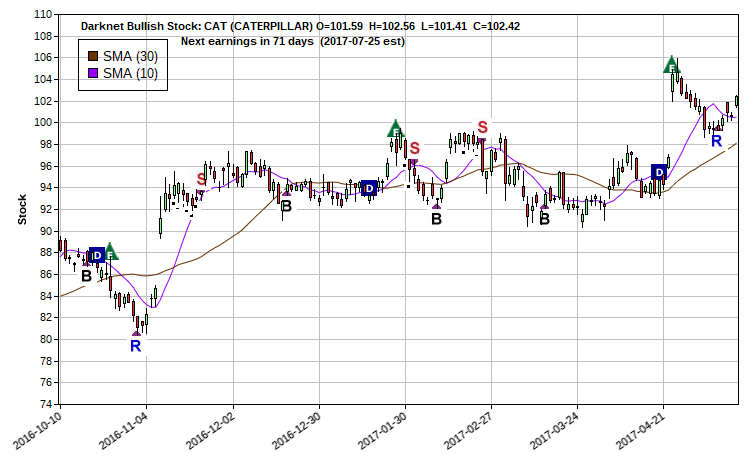This screenshot has height=461, width=756.
Task: Click the 2017-02-27 date axis label
Action: [469, 431]
